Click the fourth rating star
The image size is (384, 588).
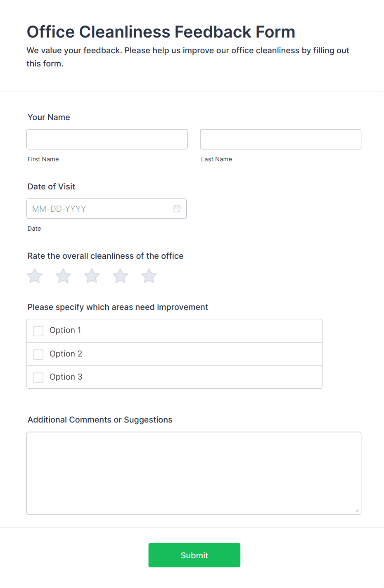pos(120,276)
